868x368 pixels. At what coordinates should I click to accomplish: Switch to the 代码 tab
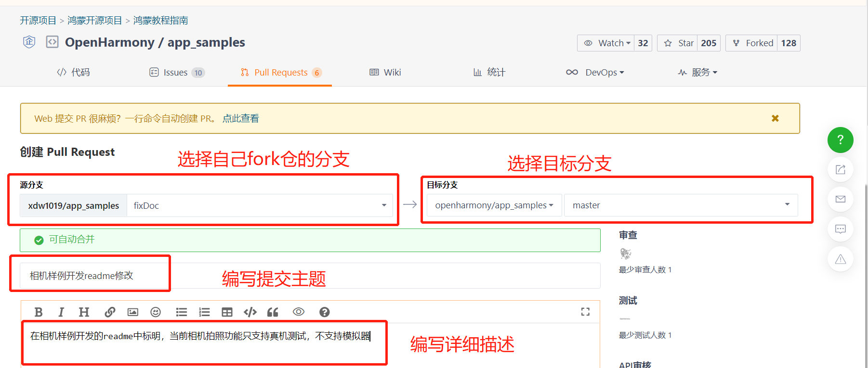coord(73,72)
